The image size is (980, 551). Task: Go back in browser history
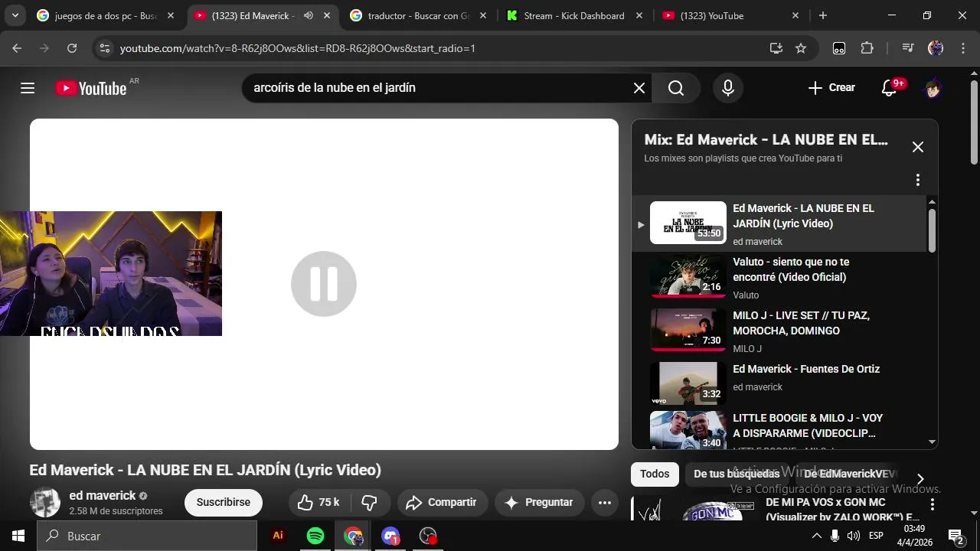click(17, 48)
